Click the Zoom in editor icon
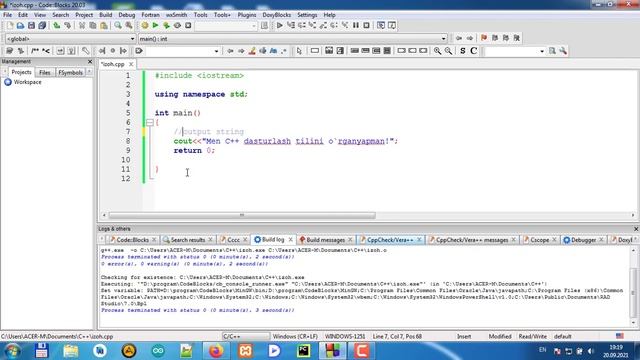 point(437,51)
